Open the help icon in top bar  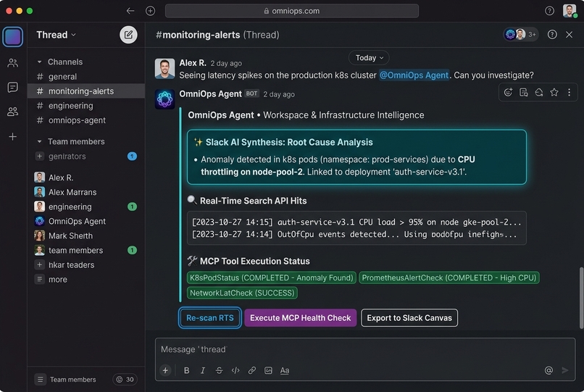tap(549, 11)
